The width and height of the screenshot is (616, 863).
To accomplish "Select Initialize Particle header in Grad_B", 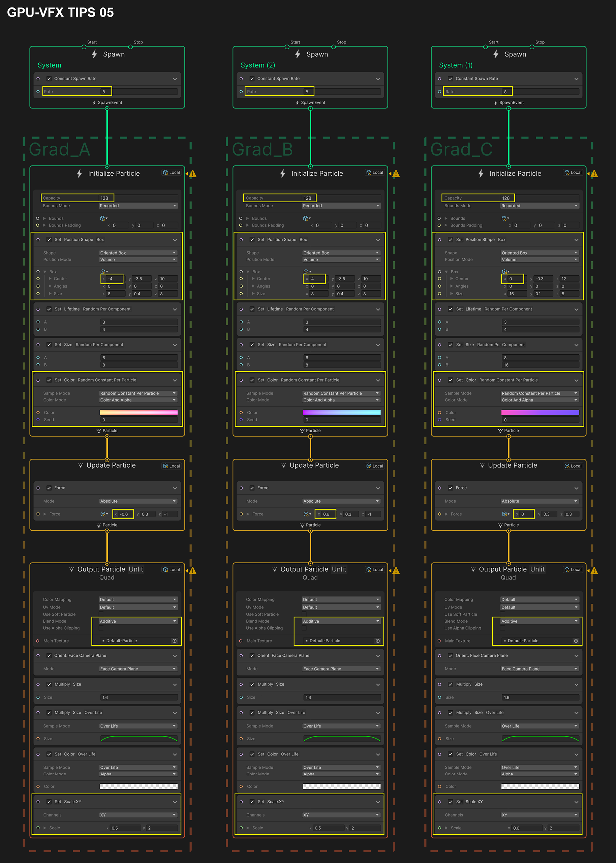I will coord(317,173).
